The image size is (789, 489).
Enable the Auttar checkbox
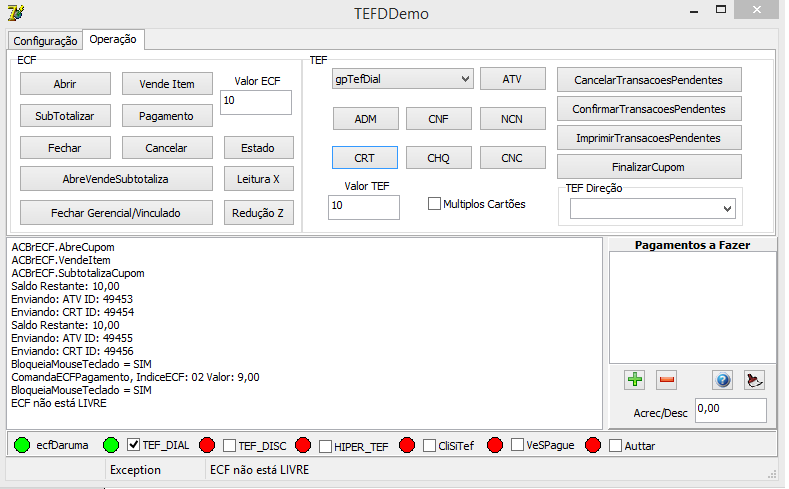pyautogui.click(x=615, y=446)
